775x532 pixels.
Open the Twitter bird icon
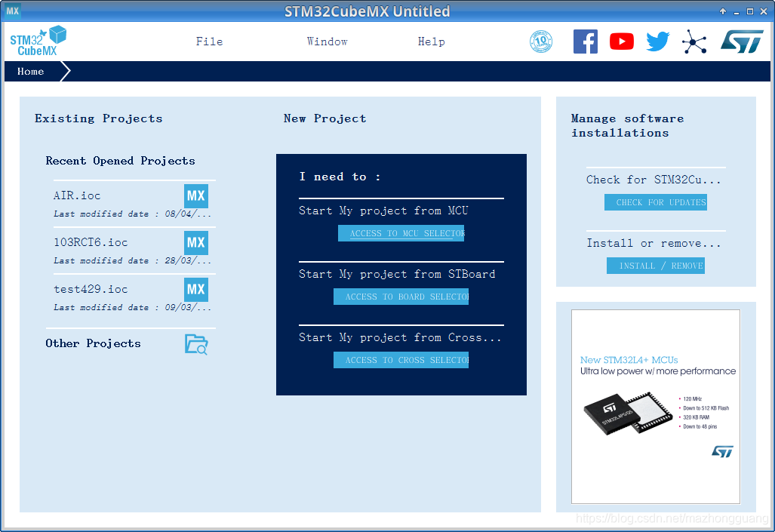[x=658, y=42]
